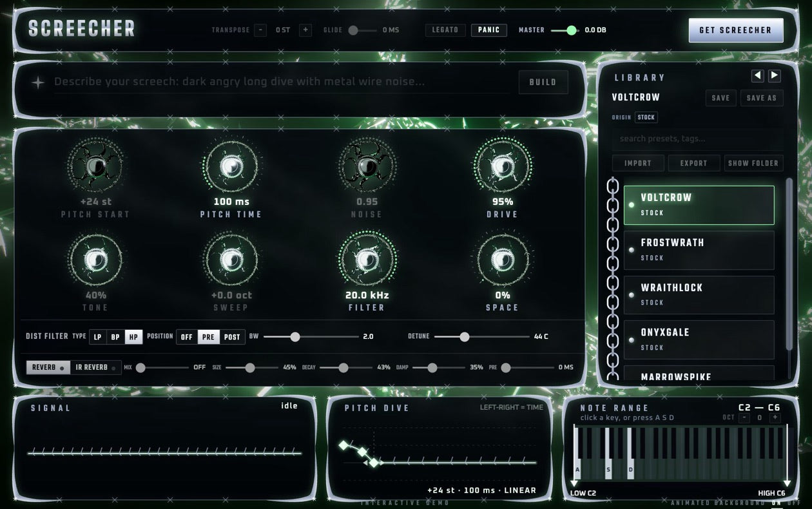Viewport: 812px width, 509px height.
Task: Click the reverb Size slider handle
Action: point(249,367)
